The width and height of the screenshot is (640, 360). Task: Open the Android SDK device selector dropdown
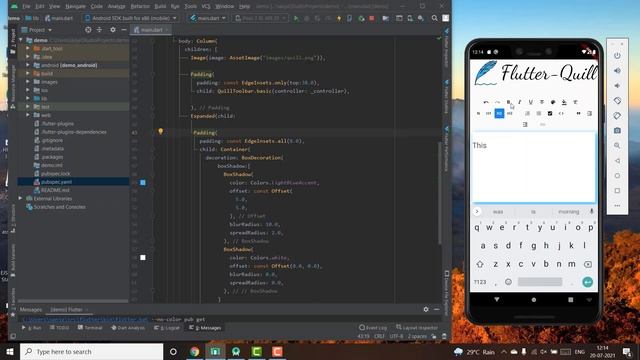(x=131, y=18)
